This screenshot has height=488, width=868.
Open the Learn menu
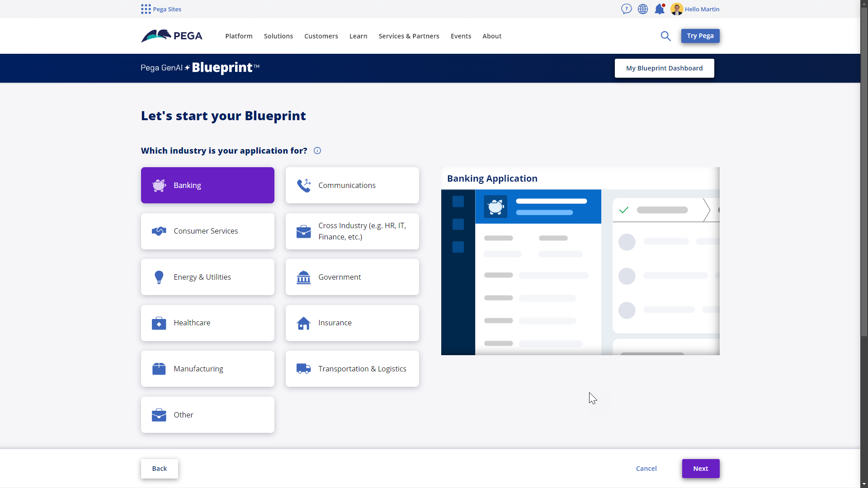(x=358, y=36)
